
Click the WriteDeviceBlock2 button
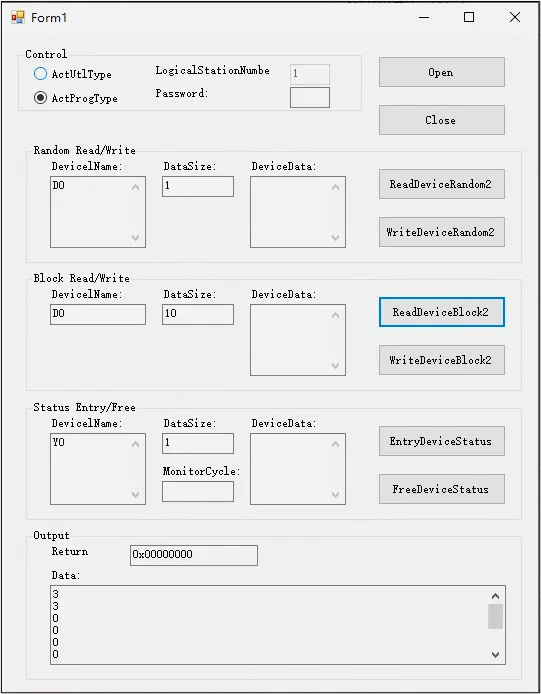pyautogui.click(x=441, y=360)
